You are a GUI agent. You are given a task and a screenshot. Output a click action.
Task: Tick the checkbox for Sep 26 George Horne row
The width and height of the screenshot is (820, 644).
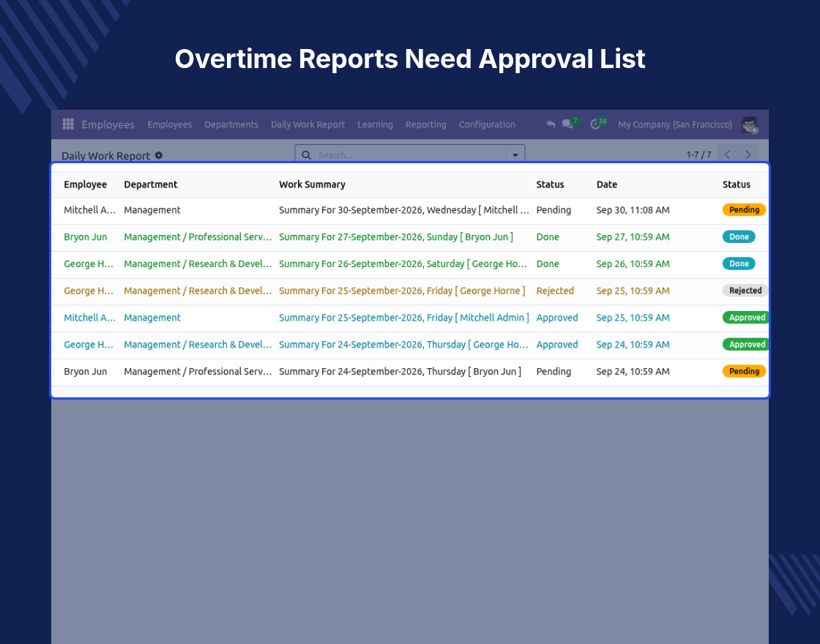[x=53, y=264]
